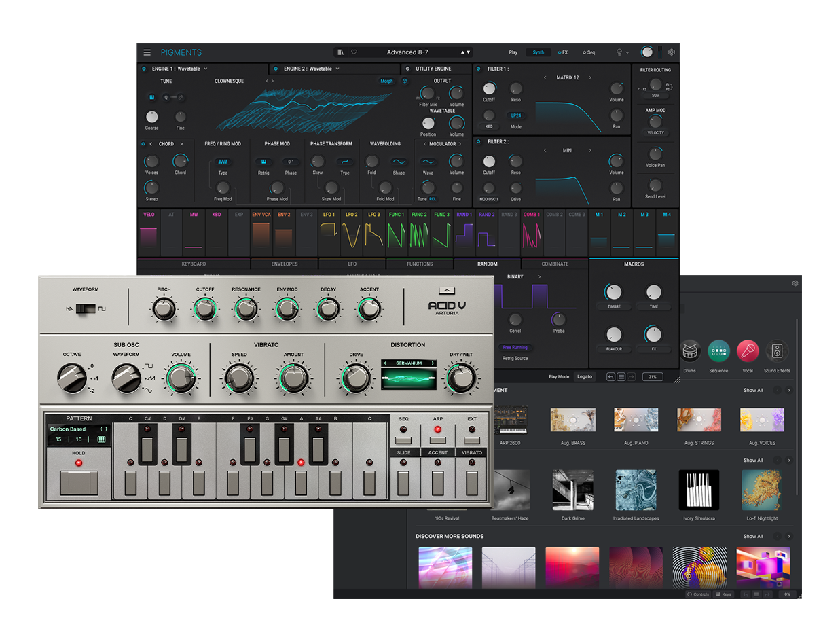The height and width of the screenshot is (631, 840).
Task: Switch to the Play tab in Pigments
Action: pyautogui.click(x=513, y=52)
